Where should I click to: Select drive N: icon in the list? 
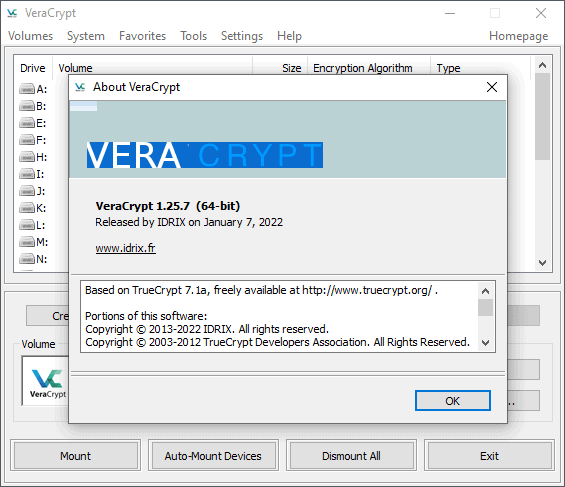(27, 259)
